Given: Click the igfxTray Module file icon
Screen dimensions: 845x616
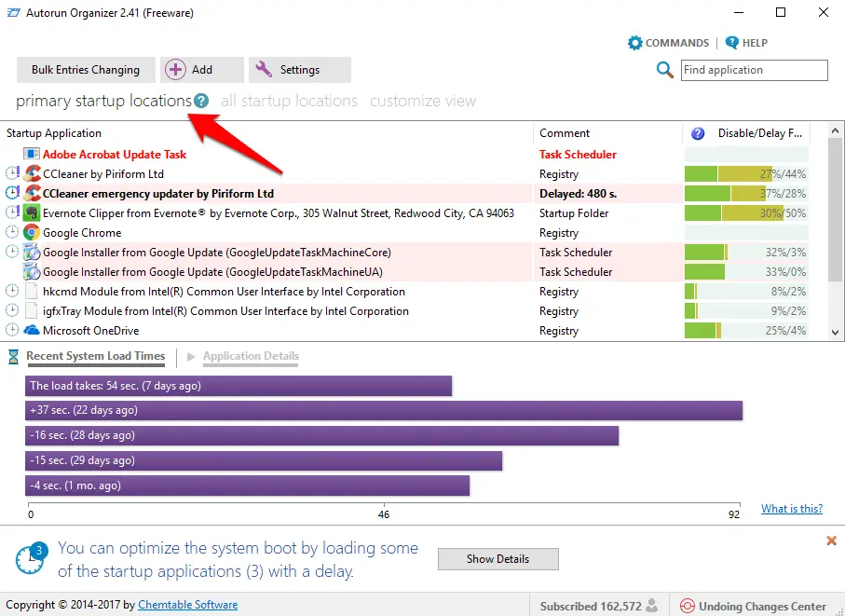Looking at the screenshot, I should [x=32, y=310].
